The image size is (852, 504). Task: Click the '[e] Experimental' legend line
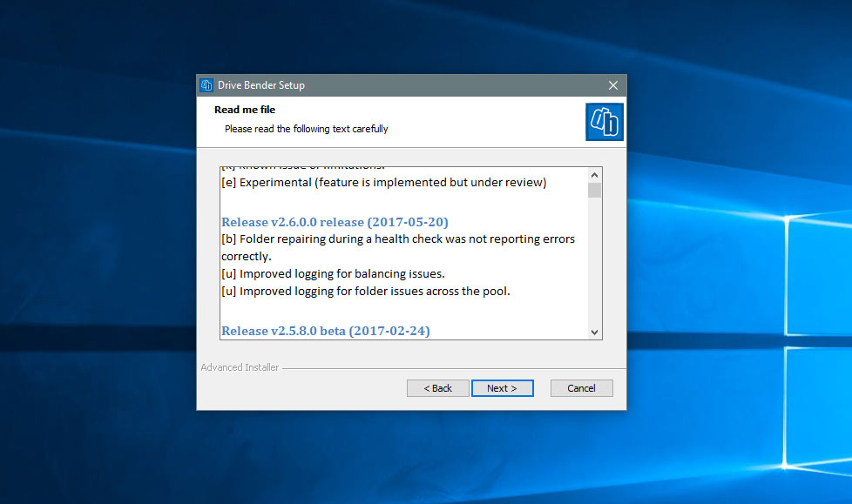tap(383, 183)
